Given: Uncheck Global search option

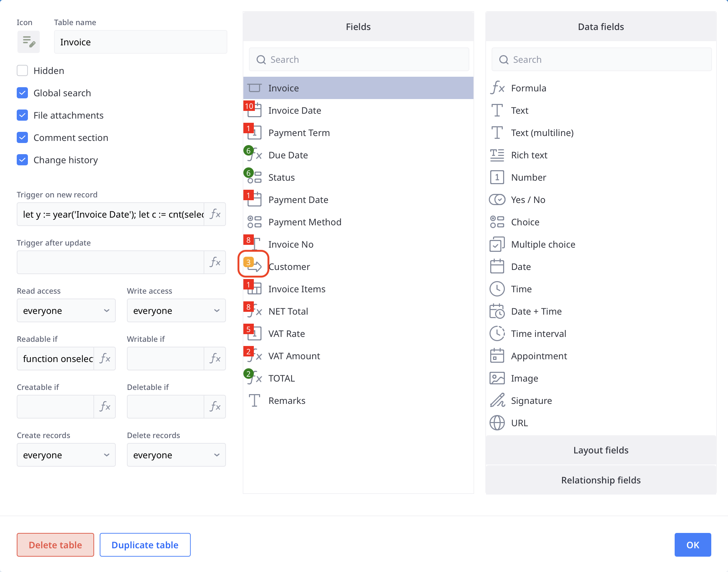Looking at the screenshot, I should coord(22,93).
